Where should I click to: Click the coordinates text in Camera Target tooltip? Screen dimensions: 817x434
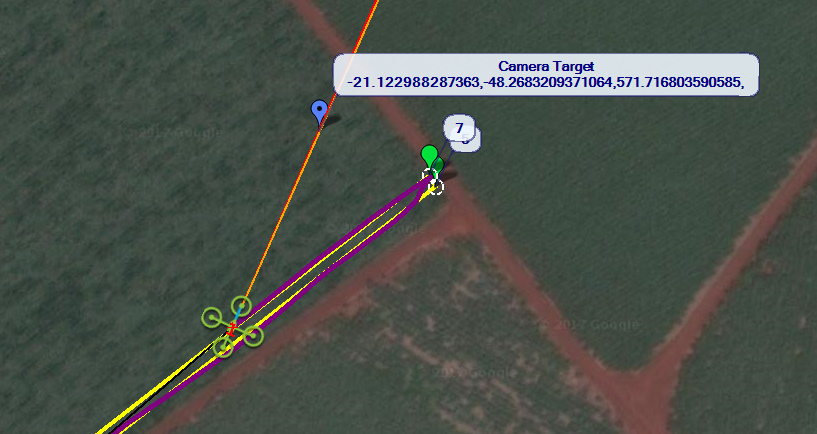(546, 82)
